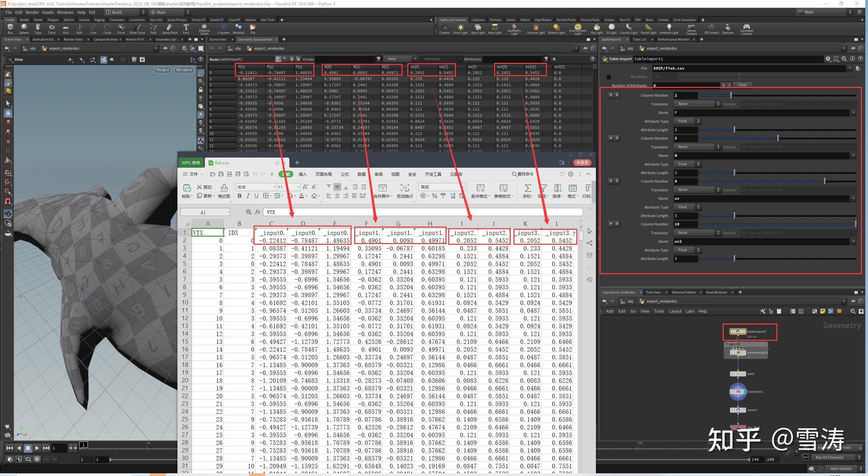Open the Layout menu in network editor
Viewport: 868px width, 476px height.
coord(675,311)
